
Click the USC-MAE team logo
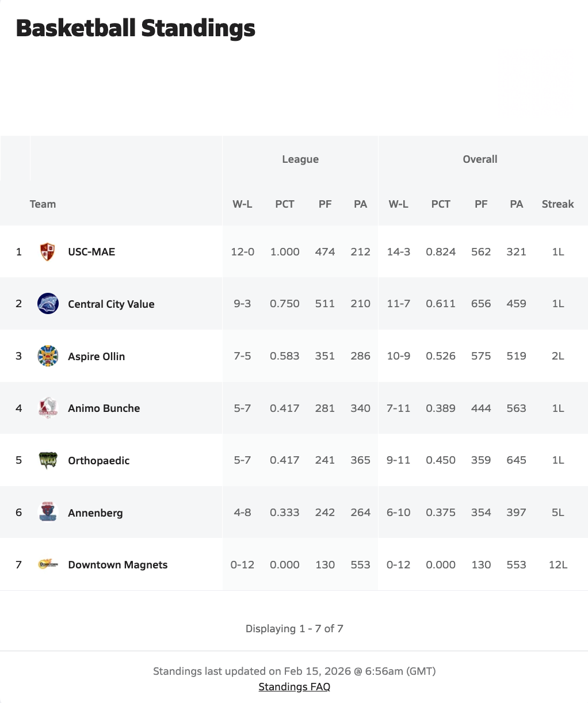(48, 251)
